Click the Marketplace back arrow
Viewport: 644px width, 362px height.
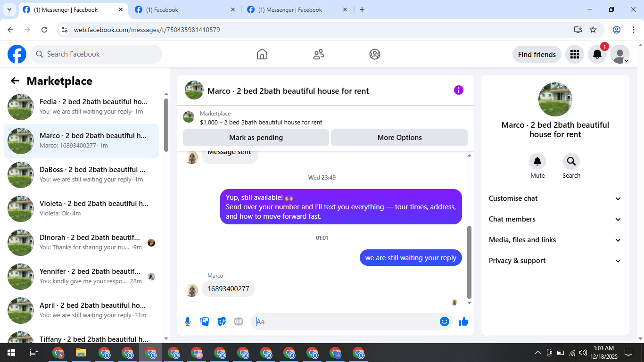(x=15, y=81)
